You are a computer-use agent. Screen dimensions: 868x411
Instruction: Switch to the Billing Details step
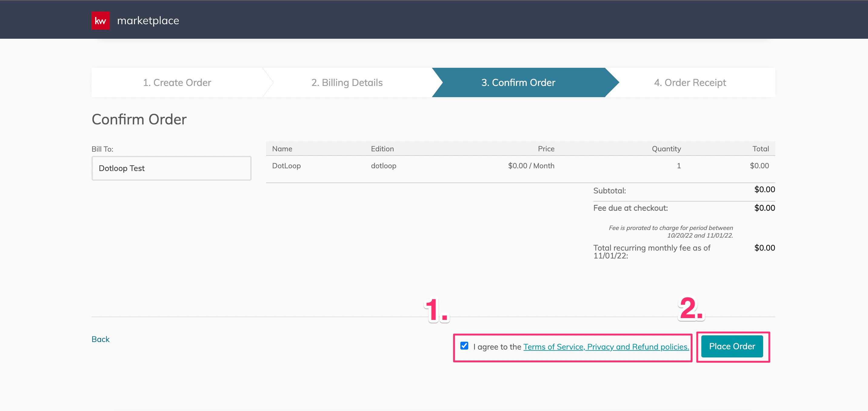point(347,82)
